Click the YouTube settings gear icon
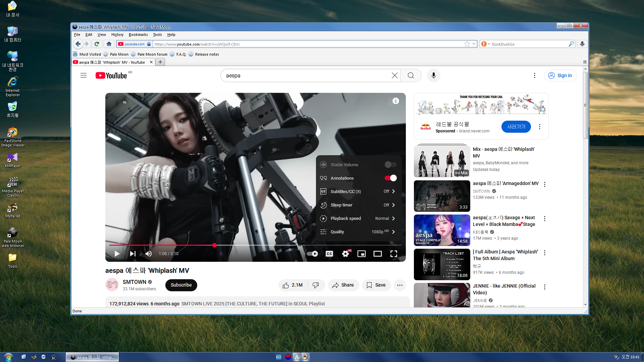 pos(345,254)
